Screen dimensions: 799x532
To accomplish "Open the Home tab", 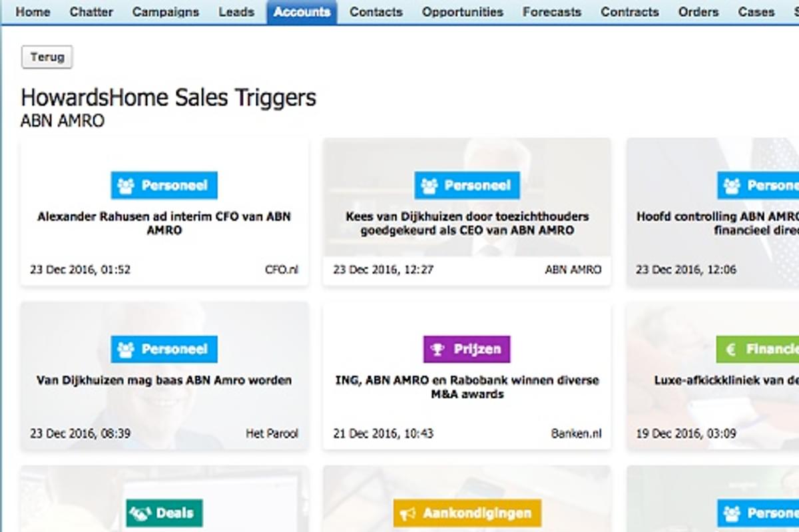I will tap(32, 12).
